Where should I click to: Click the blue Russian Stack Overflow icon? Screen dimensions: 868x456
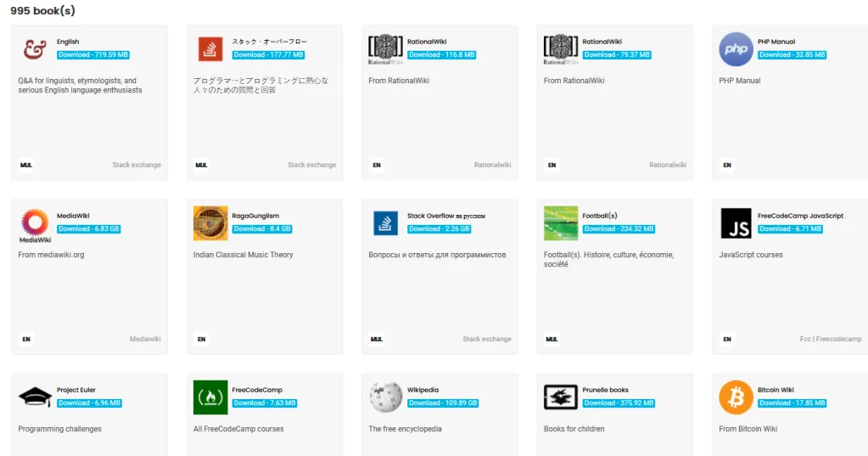click(x=385, y=223)
